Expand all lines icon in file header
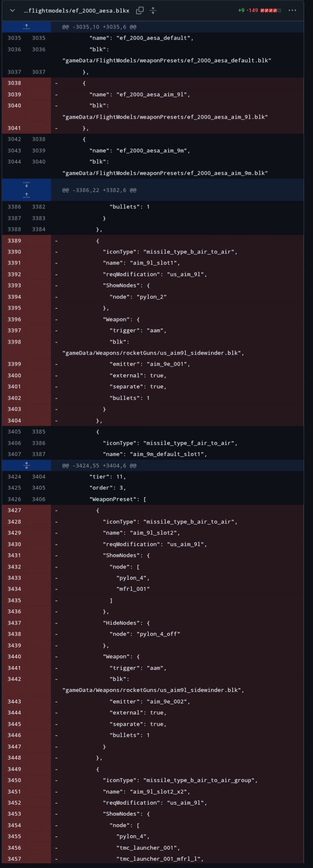313x868 pixels. coord(153,10)
